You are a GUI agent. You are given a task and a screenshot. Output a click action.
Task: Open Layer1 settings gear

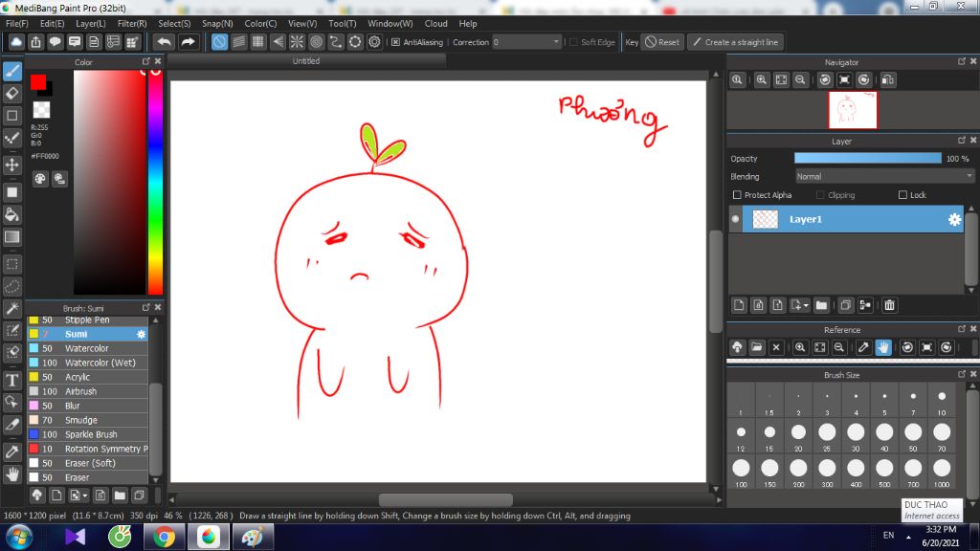click(954, 219)
